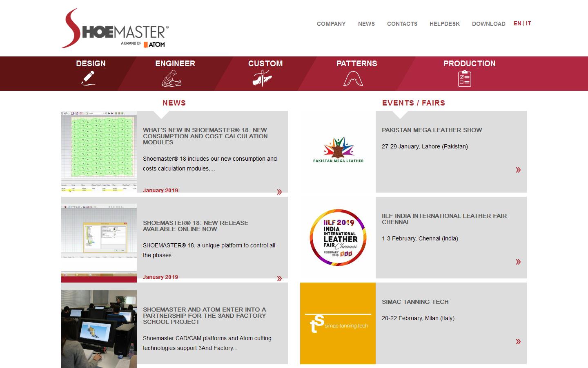Screen dimensions: 588x368
Task: Open Shoemaster 18 new release available headline
Action: pos(196,226)
